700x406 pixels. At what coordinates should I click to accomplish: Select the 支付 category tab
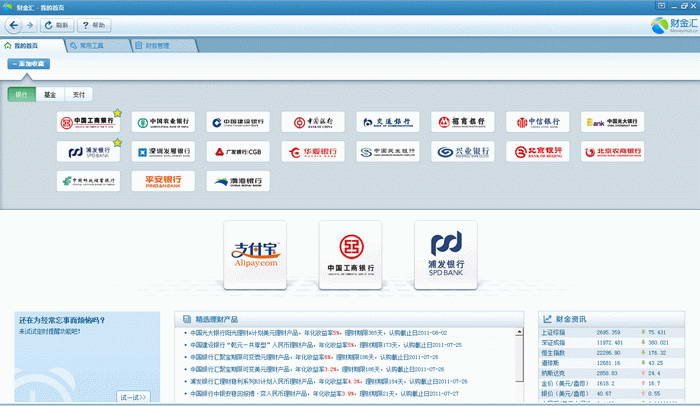point(79,95)
